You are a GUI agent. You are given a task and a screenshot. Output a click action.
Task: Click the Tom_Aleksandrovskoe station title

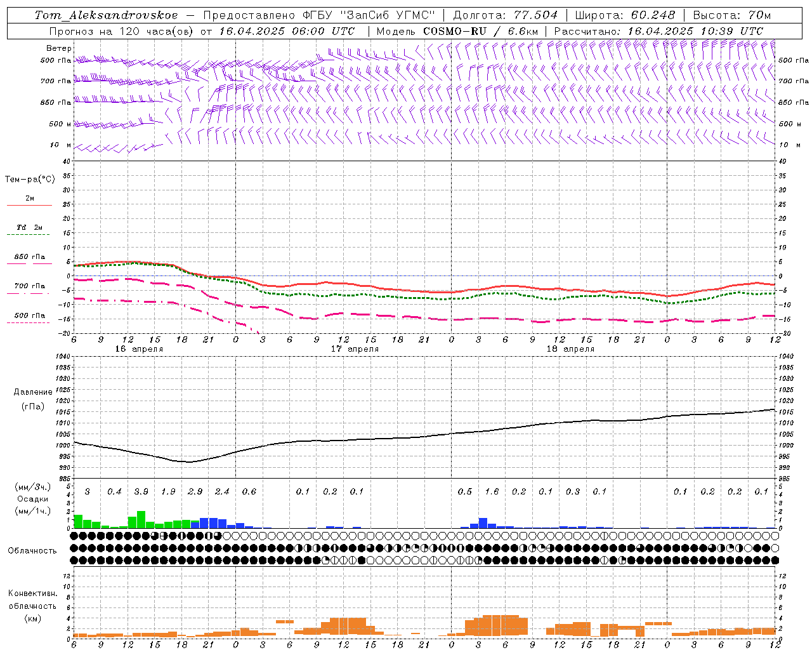point(106,15)
